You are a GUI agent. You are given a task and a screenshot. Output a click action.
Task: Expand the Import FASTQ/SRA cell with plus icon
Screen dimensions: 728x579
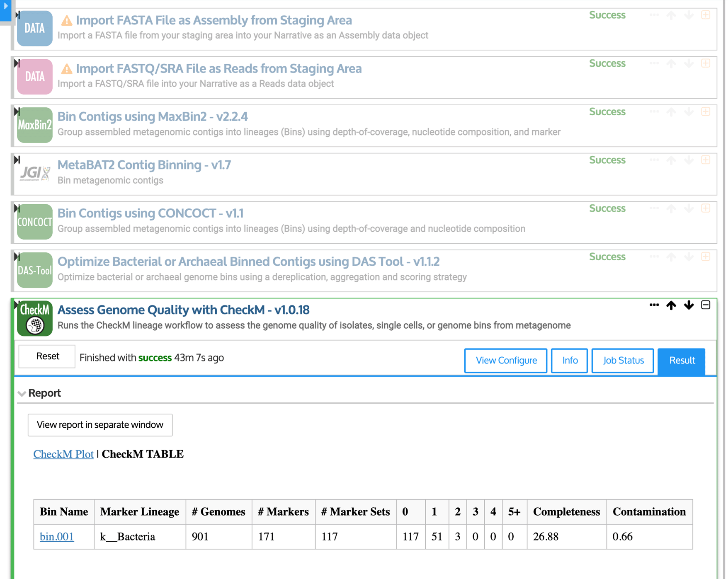706,63
